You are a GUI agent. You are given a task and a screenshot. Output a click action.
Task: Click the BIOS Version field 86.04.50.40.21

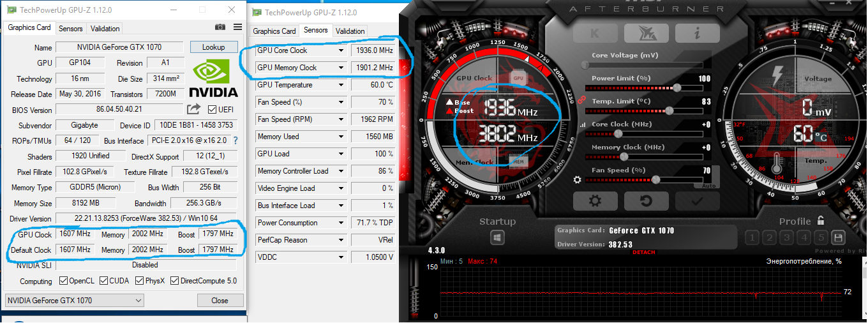point(119,110)
